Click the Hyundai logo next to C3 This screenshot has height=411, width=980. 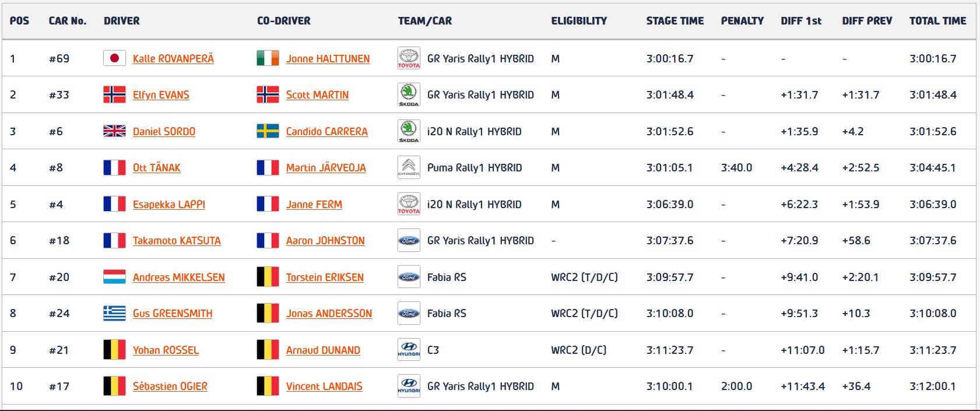[409, 350]
